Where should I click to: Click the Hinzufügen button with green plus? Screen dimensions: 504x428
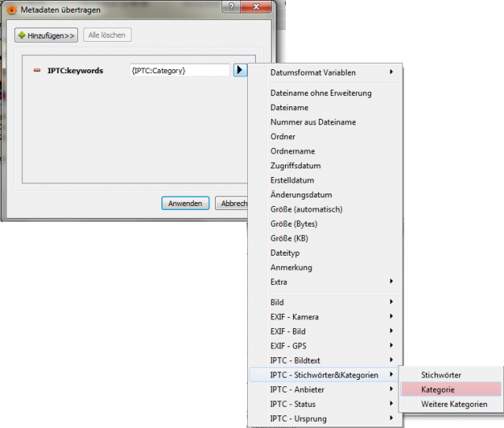point(46,35)
